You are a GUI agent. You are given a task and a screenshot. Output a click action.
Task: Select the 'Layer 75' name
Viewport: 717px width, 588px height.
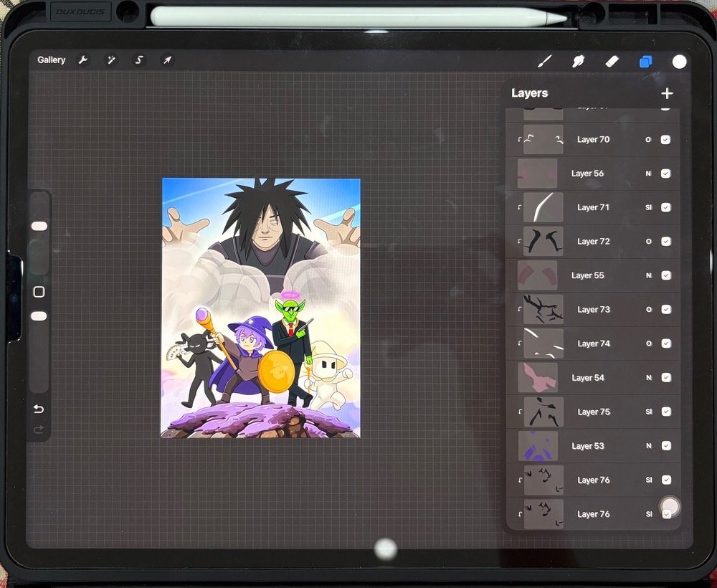pos(594,412)
